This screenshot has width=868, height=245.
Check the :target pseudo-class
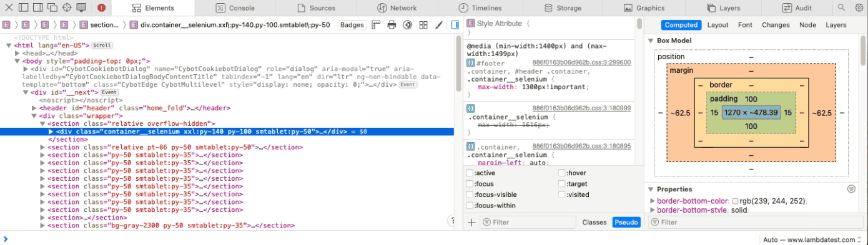[562, 184]
